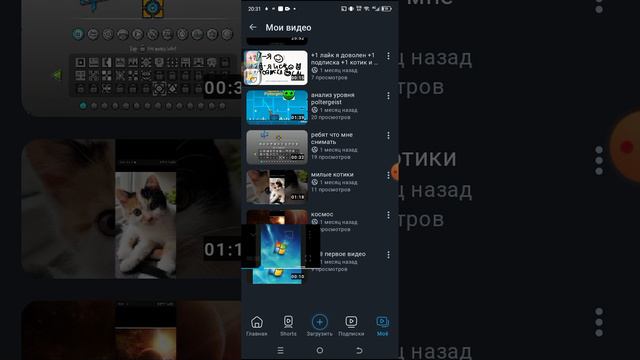The height and width of the screenshot is (360, 640).
Task: Open three-dot menu for 'первое видео'
Action: (x=388, y=255)
